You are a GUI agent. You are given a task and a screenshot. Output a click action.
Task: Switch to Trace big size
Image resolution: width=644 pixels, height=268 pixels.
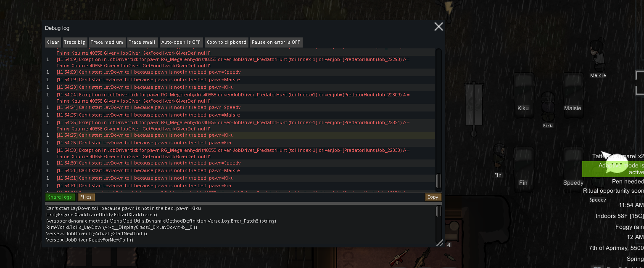click(x=74, y=42)
